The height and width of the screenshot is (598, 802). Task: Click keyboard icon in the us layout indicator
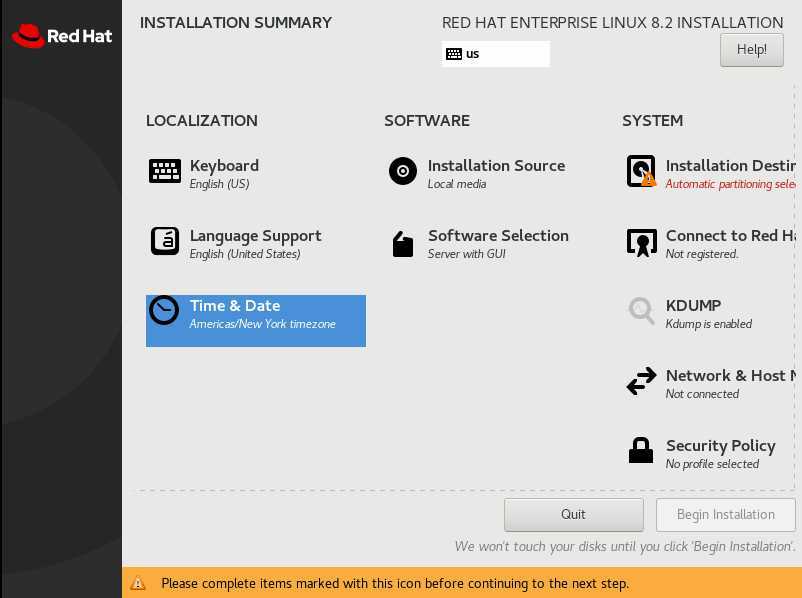[x=454, y=54]
